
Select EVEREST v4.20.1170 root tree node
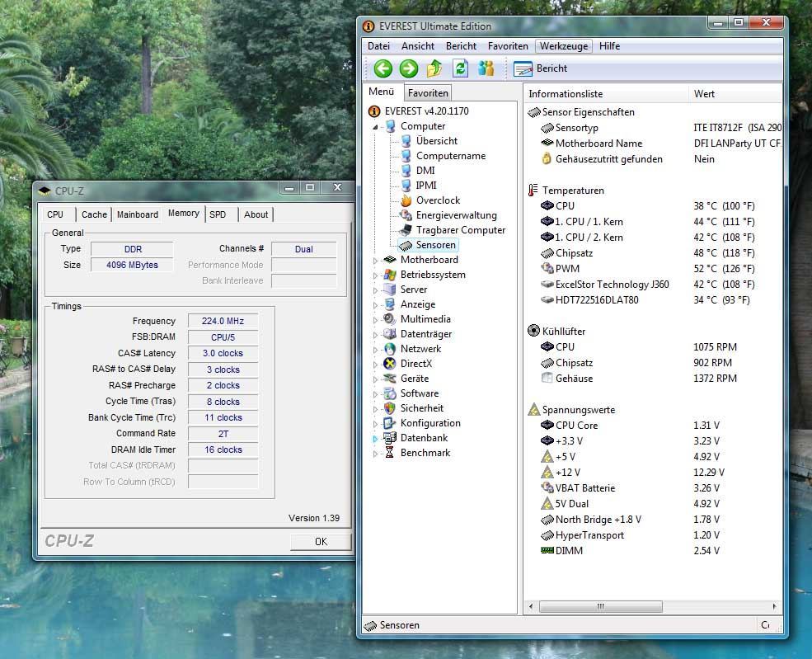tap(426, 111)
